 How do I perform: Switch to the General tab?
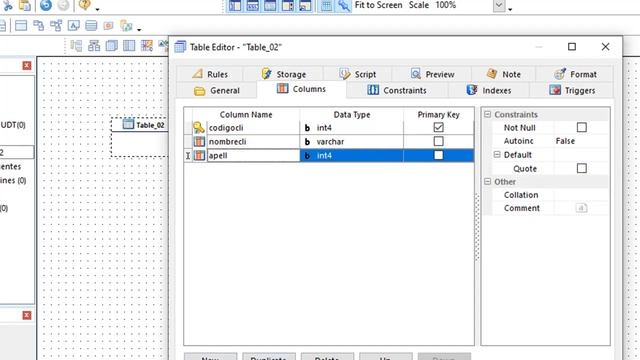[x=217, y=90]
